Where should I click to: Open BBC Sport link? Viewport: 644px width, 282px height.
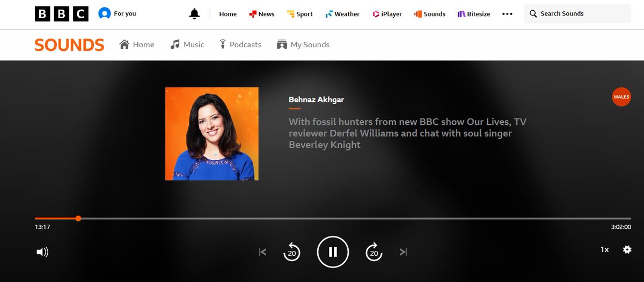(x=299, y=14)
